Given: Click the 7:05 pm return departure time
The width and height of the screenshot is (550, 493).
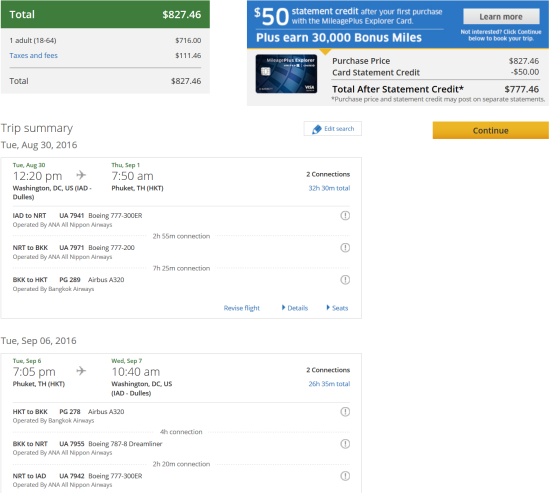Looking at the screenshot, I should point(34,372).
